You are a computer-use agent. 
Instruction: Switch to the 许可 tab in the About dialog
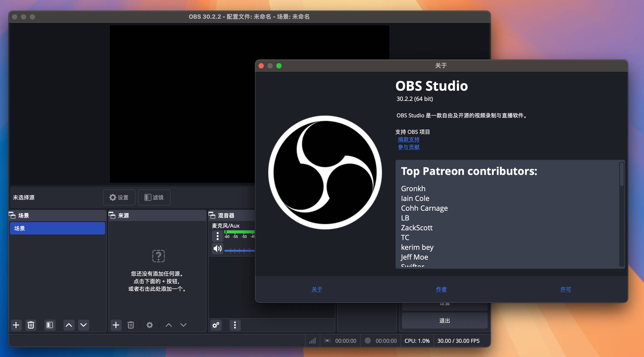[566, 289]
